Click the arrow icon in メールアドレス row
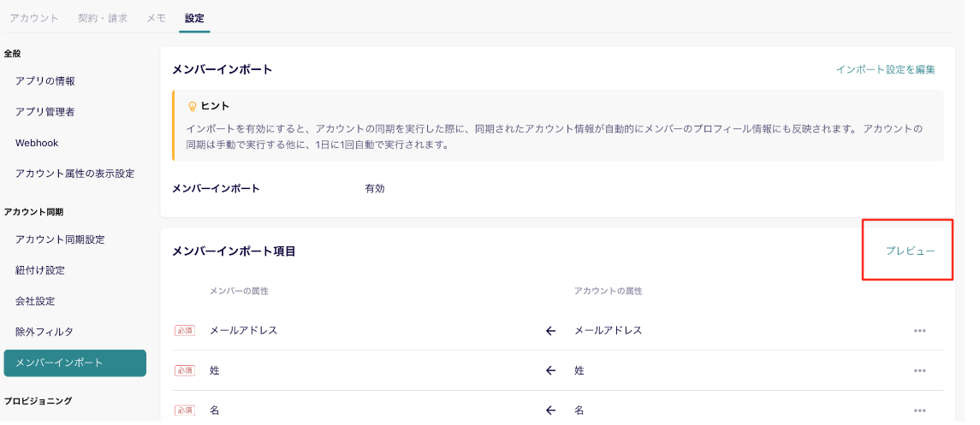 click(550, 331)
